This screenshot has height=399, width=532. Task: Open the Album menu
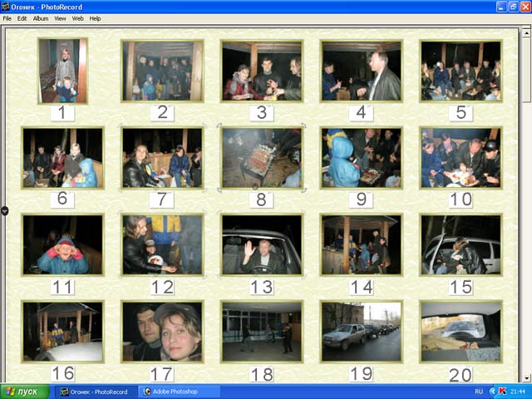[41, 18]
